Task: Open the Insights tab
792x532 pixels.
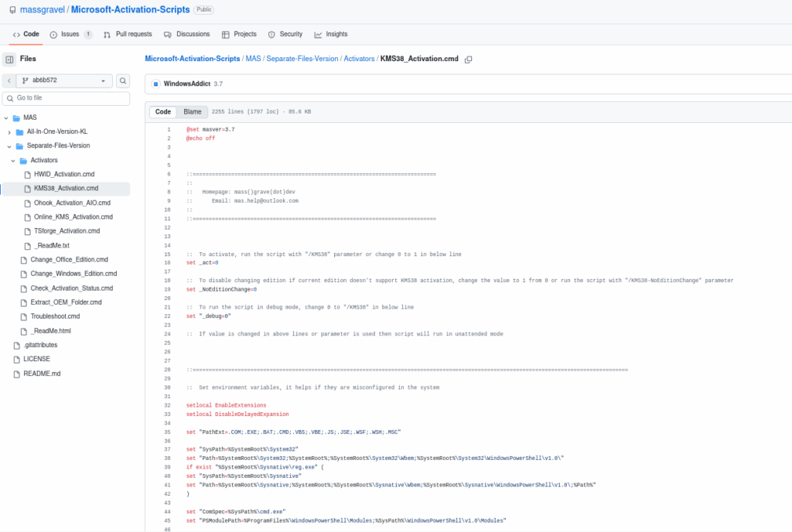Action: pyautogui.click(x=330, y=34)
